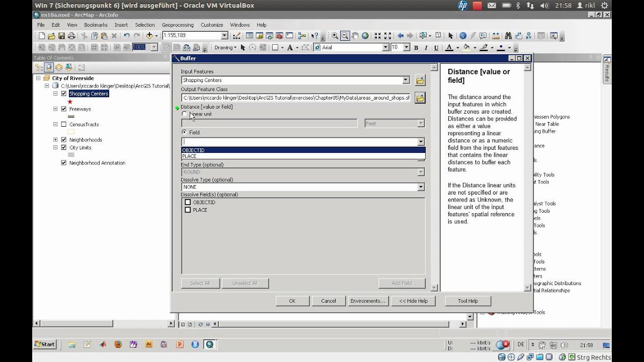
Task: Undo the last action in ArcMap
Action: coord(126,36)
